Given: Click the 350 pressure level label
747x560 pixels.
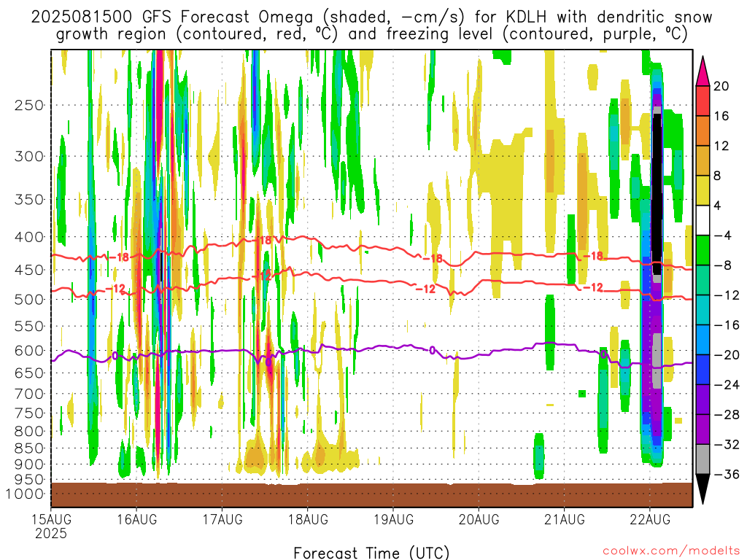Looking at the screenshot, I should click(29, 199).
